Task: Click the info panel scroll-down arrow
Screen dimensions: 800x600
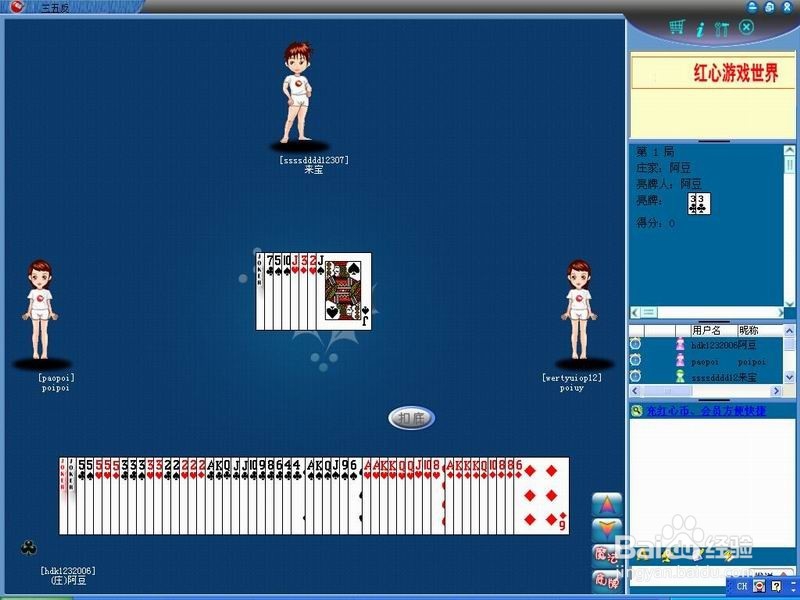Action: point(789,303)
